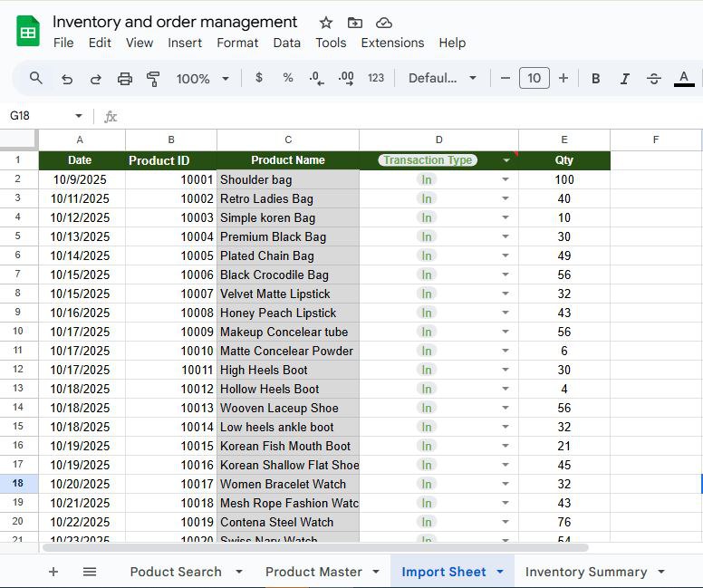Open Transaction Type dropdown for Women Bracelet Watch
This screenshot has height=588, width=703.
tap(506, 484)
